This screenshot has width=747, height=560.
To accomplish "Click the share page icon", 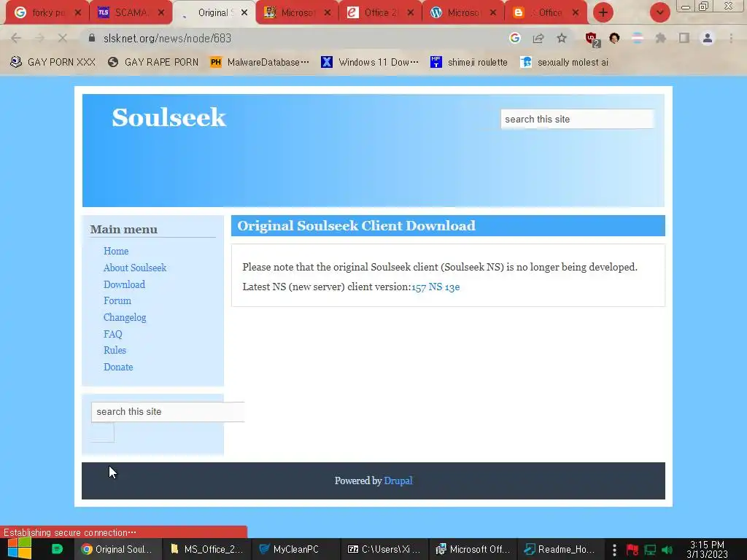I will click(x=538, y=38).
